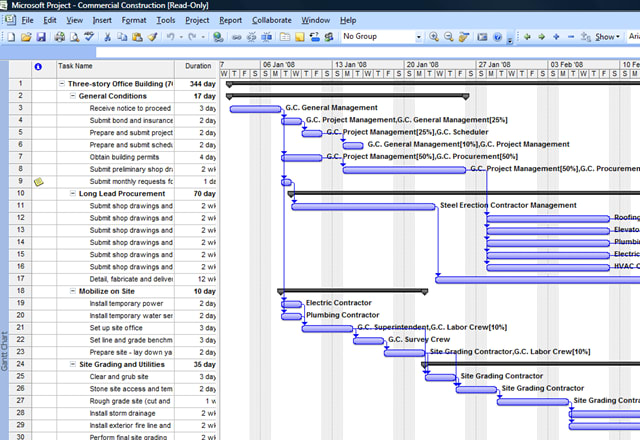Open the Format menu
Image resolution: width=640 pixels, height=440 pixels.
(133, 20)
